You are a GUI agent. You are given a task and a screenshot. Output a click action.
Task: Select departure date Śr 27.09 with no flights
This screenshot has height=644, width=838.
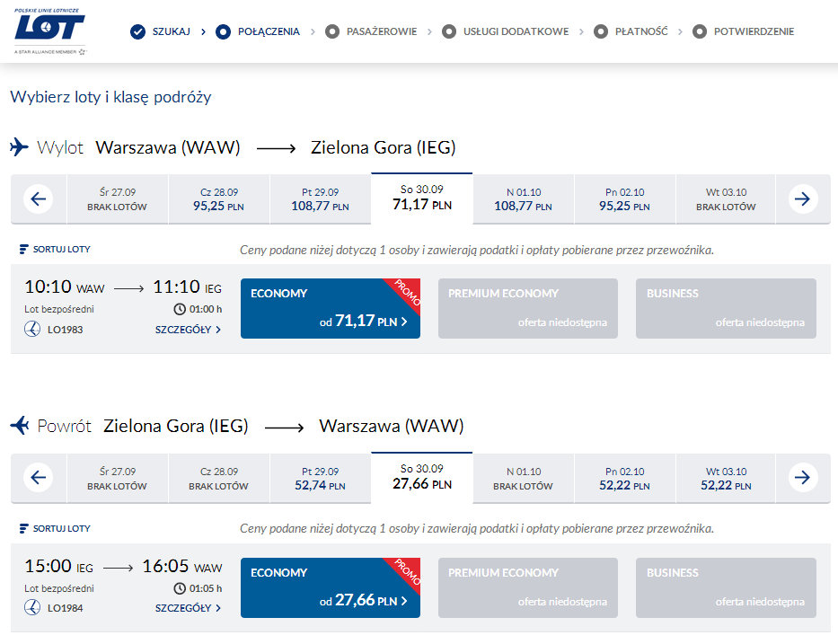117,198
